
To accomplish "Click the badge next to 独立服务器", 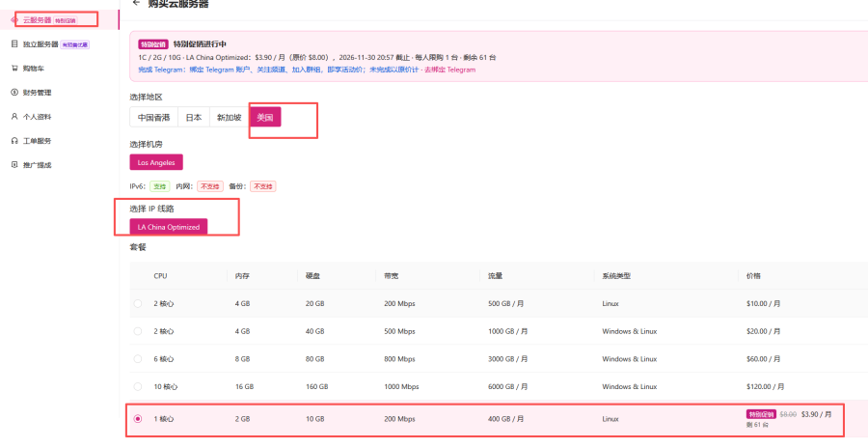I will pos(75,44).
